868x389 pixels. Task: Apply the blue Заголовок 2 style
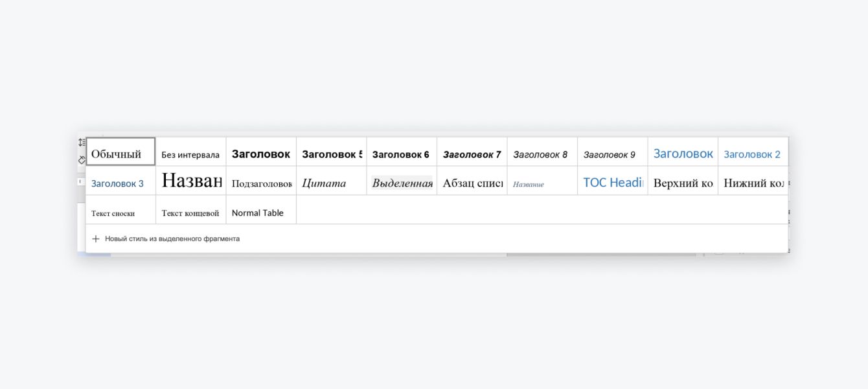coord(752,154)
